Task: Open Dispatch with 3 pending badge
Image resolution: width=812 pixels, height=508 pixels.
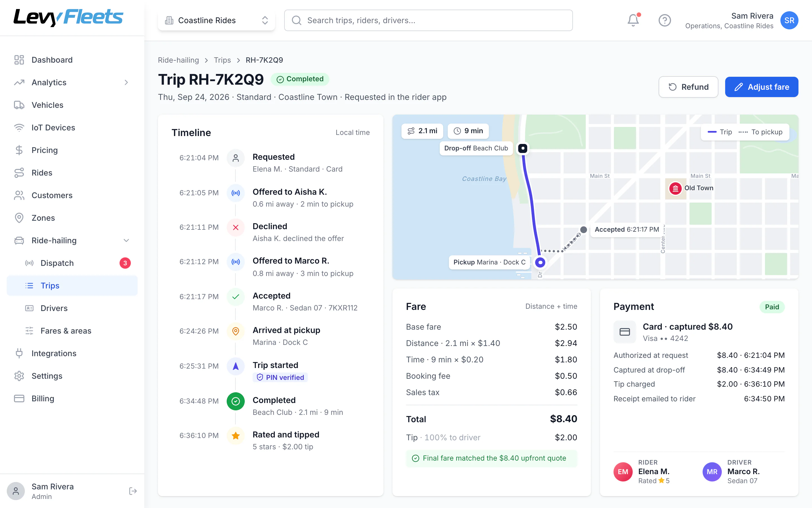Action: pyautogui.click(x=72, y=263)
